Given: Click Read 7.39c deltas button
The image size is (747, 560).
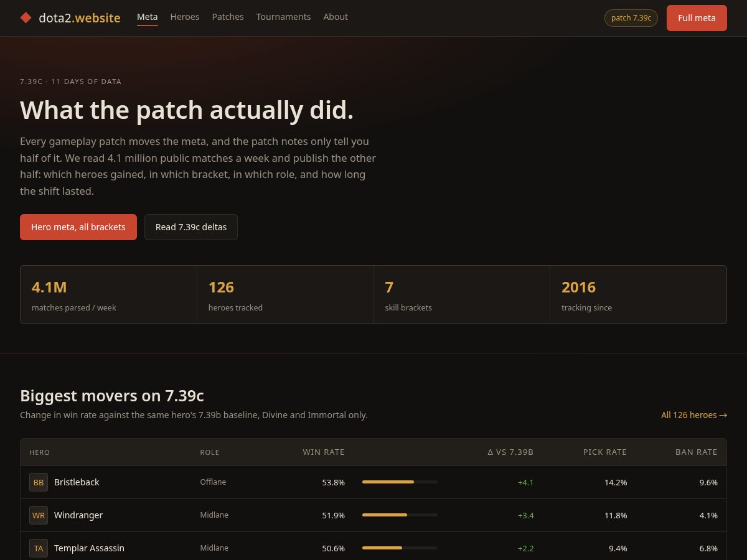Looking at the screenshot, I should (x=191, y=227).
